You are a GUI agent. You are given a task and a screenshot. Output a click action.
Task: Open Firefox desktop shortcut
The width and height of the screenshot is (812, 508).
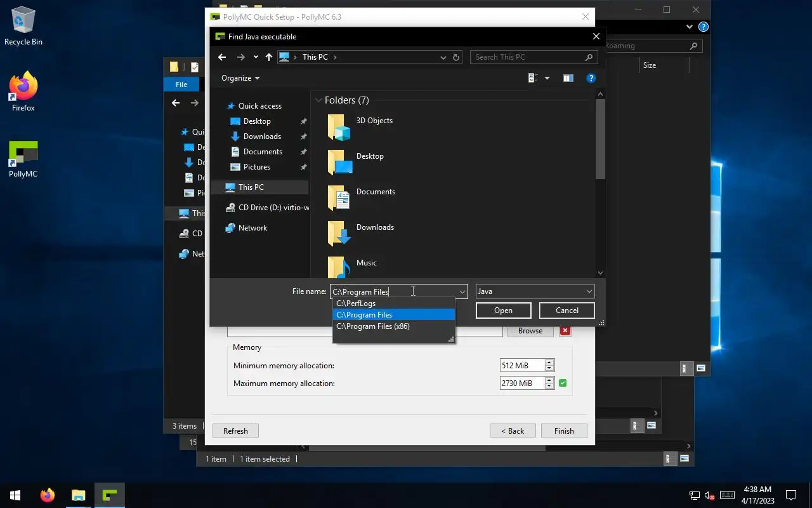[x=23, y=92]
